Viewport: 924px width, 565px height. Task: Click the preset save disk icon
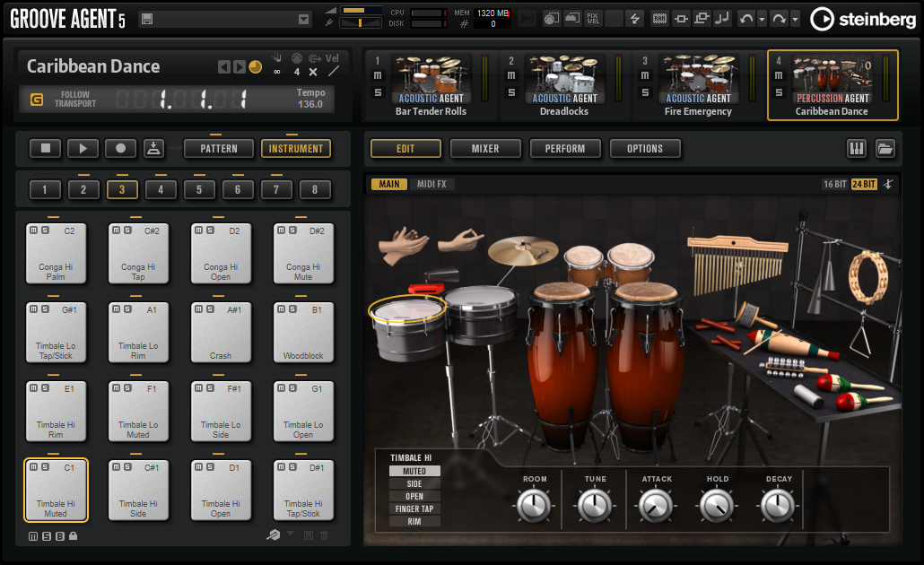click(147, 20)
